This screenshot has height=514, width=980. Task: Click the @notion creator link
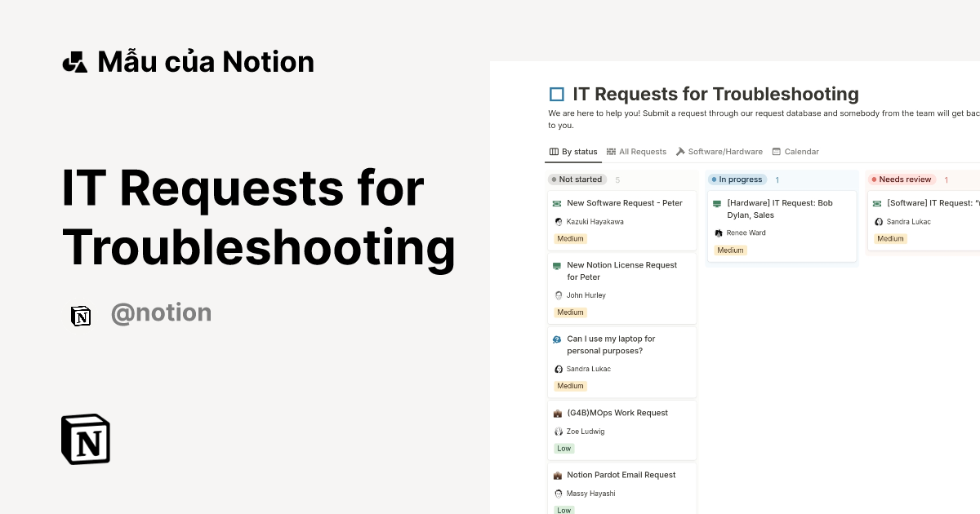(161, 312)
